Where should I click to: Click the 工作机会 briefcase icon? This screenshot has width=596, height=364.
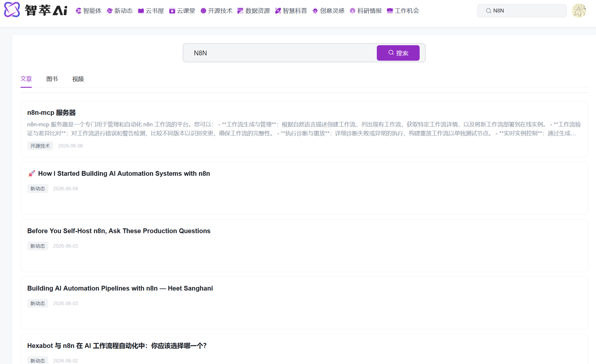click(390, 11)
